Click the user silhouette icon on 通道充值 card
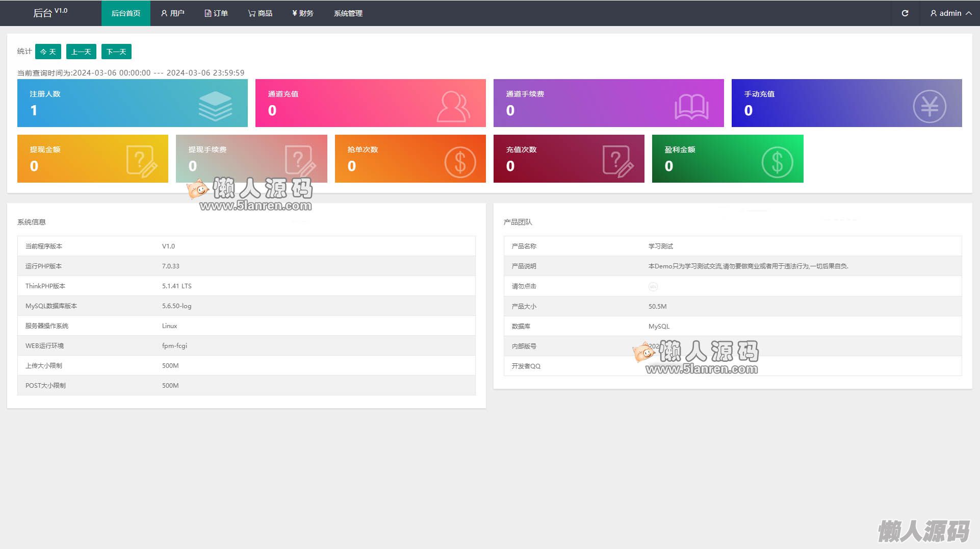Viewport: 980px width, 549px height. point(453,106)
